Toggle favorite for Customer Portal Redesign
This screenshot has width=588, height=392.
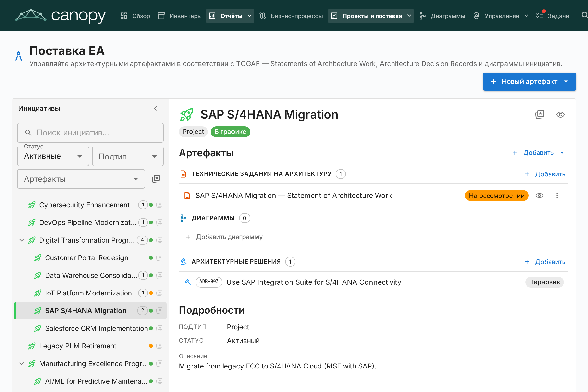point(159,257)
